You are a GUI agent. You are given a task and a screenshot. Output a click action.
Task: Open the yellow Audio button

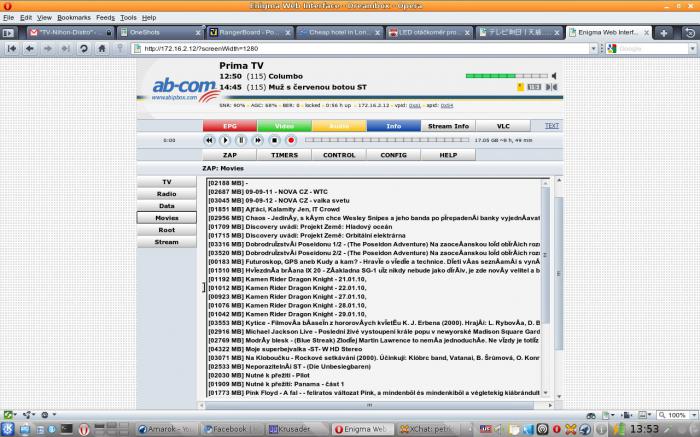(x=339, y=126)
